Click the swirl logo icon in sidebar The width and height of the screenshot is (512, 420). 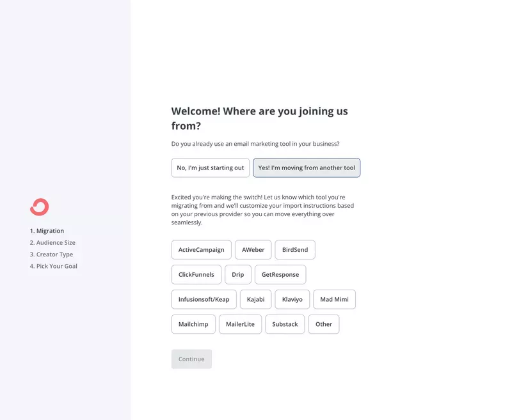(40, 206)
